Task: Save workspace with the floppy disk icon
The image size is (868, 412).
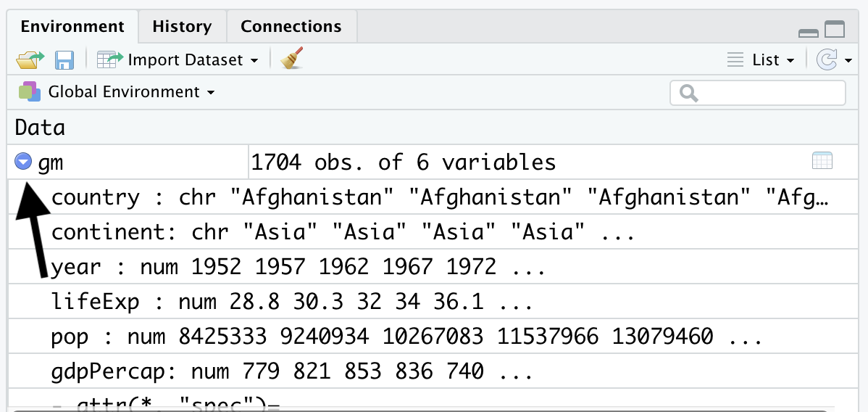Action: tap(64, 59)
